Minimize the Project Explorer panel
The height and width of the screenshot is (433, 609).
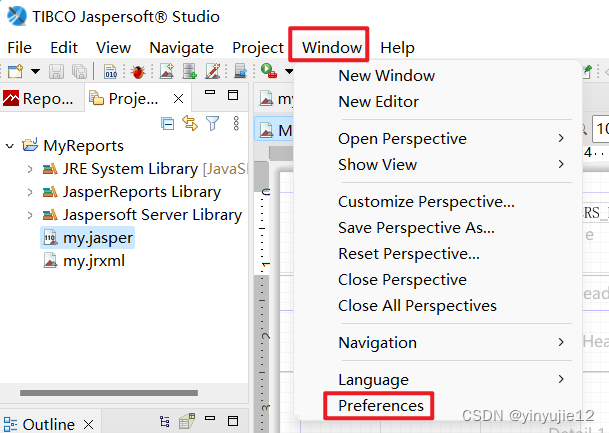pos(210,93)
